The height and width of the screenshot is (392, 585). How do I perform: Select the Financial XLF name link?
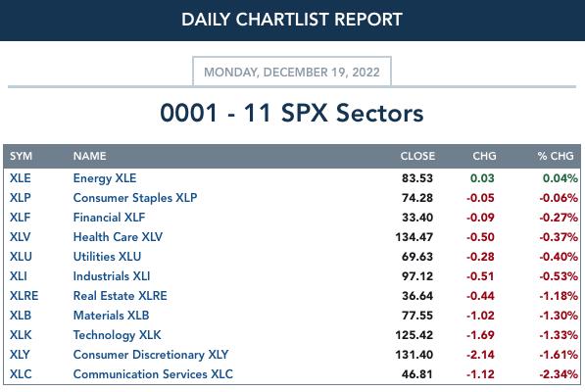[109, 218]
